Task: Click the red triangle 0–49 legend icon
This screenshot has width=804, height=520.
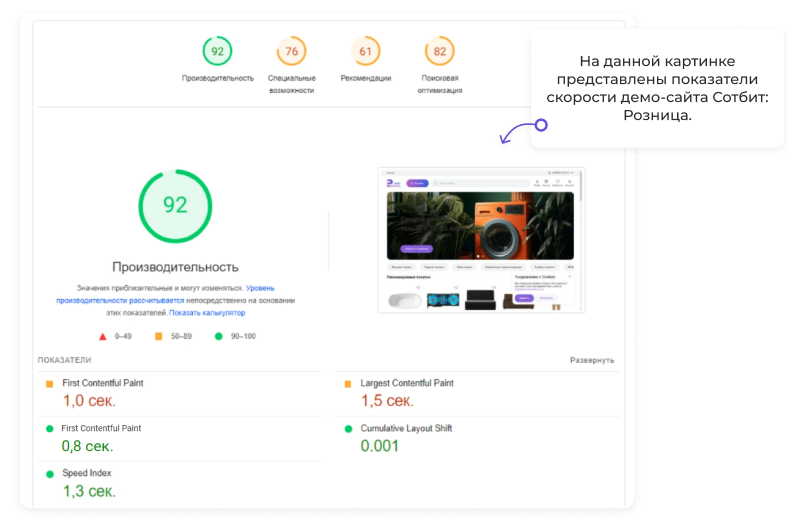Action: click(103, 337)
